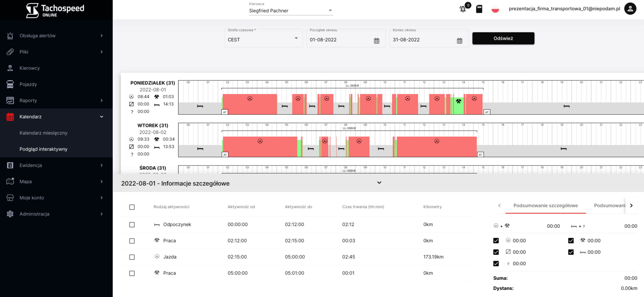Click the Pojazdy bus icon in sidebar
The height and width of the screenshot is (297, 644).
click(x=10, y=84)
